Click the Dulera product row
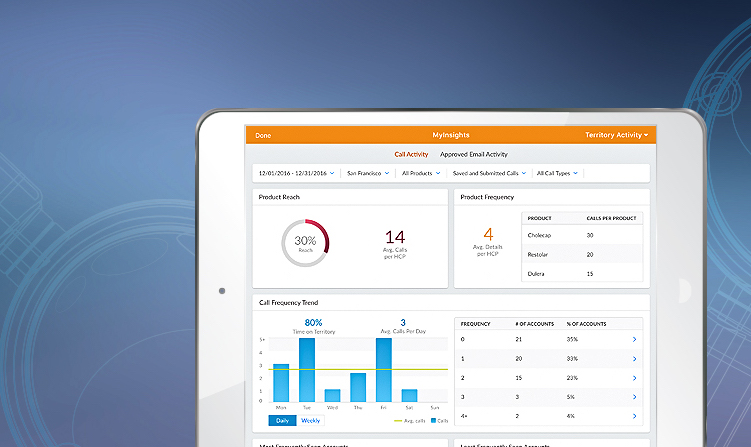This screenshot has height=447, width=751. click(x=582, y=274)
